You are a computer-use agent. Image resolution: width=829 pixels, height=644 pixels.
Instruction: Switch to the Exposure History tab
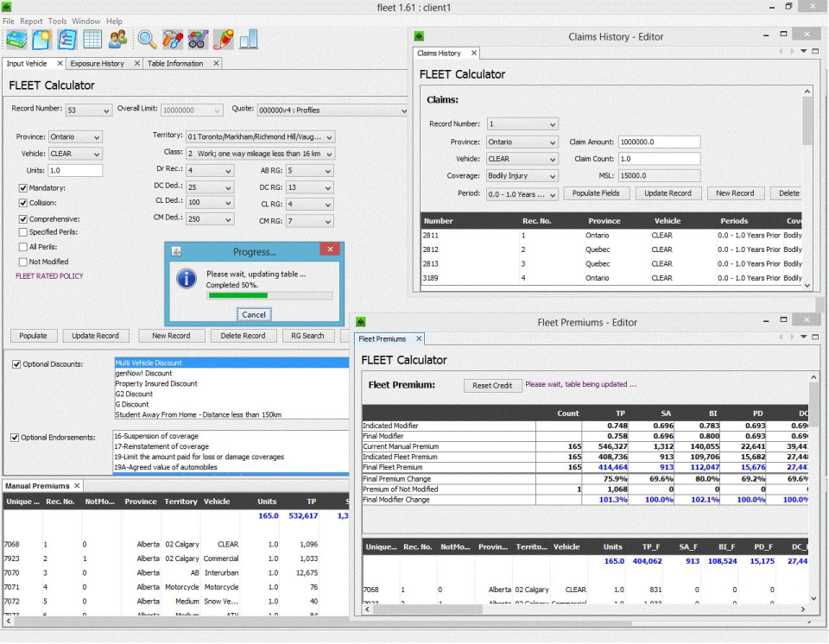coord(98,63)
